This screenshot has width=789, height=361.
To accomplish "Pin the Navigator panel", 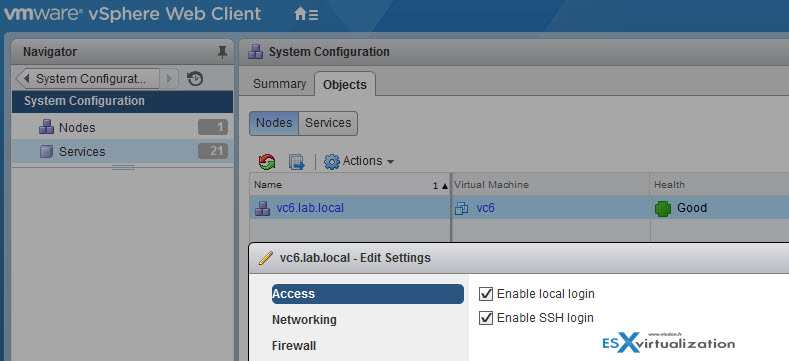I will click(222, 52).
